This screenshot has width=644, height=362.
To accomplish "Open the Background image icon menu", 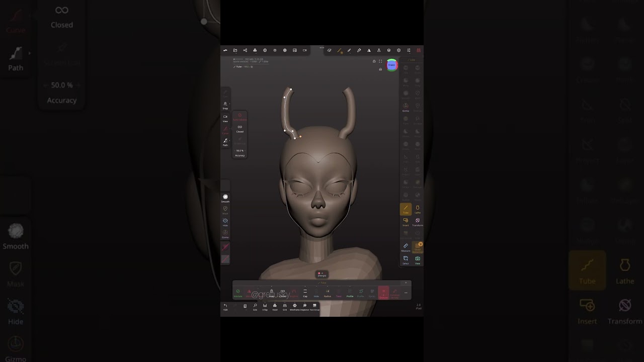I will 295,50.
